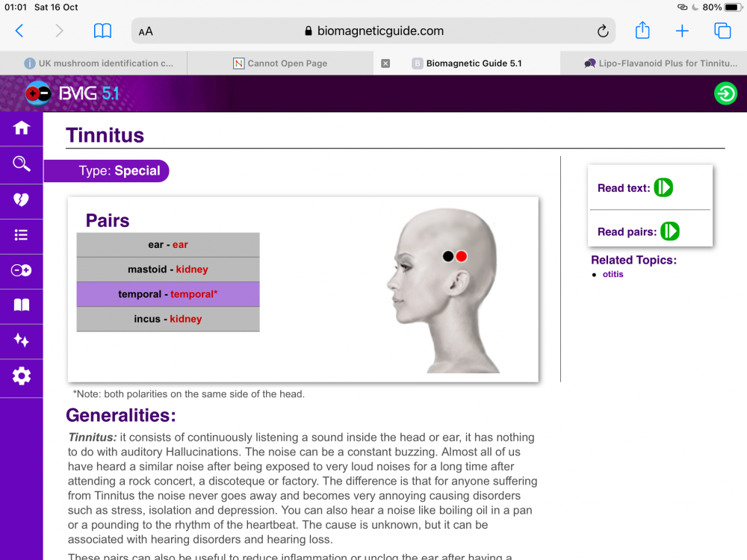Play the Read pairs audio button

[670, 231]
